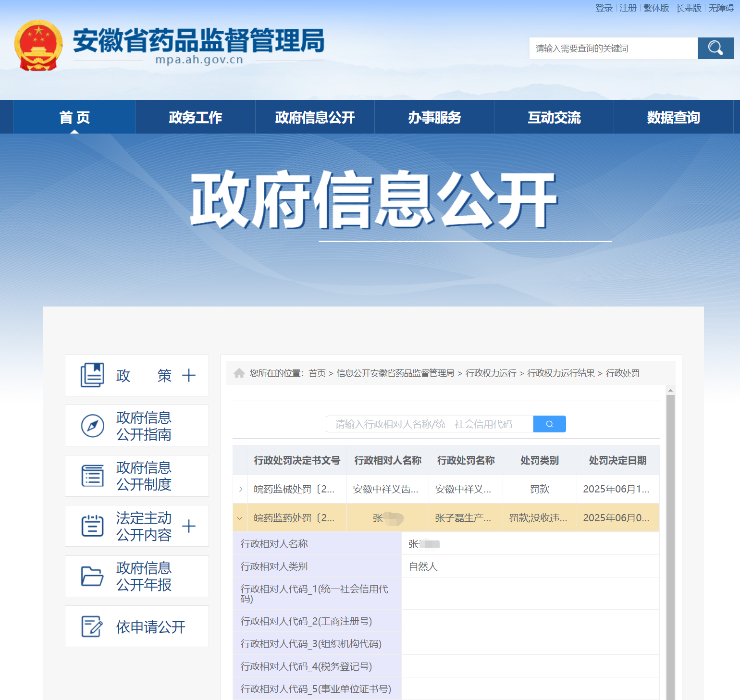Click the 处罚决定日期 column header
Screen dimensions: 740x700
[617, 460]
